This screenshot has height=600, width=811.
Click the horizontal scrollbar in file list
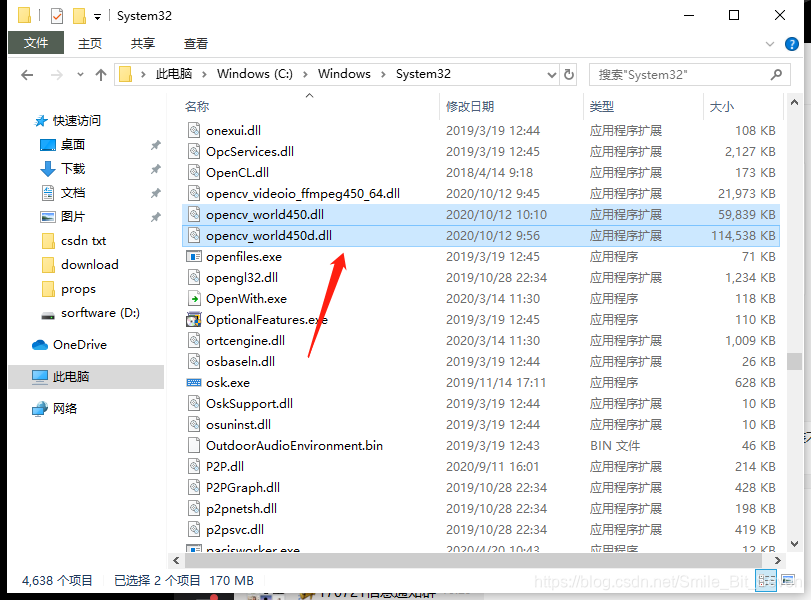point(473,561)
